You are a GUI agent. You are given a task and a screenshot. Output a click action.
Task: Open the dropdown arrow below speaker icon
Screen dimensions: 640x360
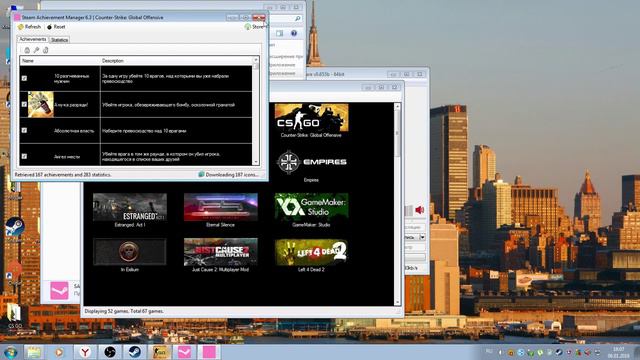(422, 237)
